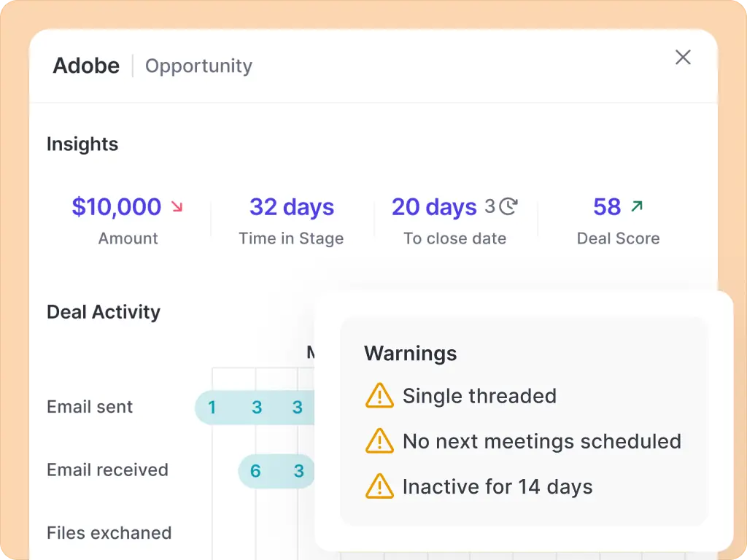Click the clock history icon beside 20 days
Viewport: 747px width, 560px height.
click(x=508, y=206)
